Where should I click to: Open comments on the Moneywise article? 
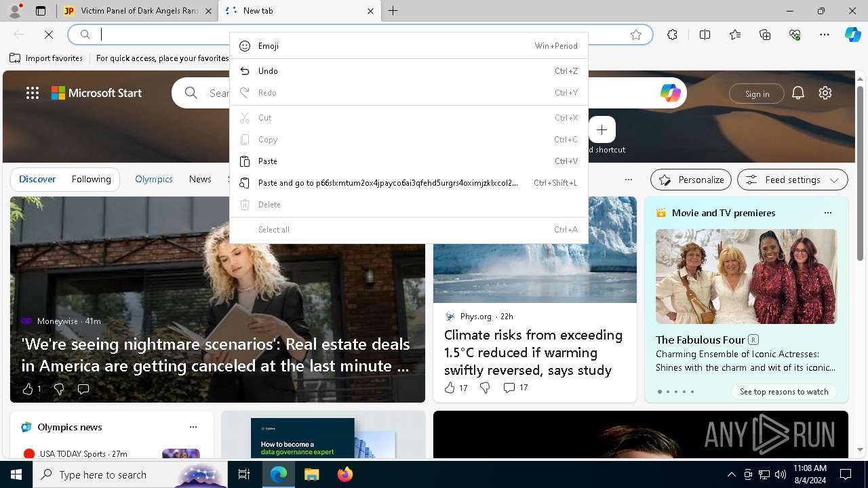83,389
